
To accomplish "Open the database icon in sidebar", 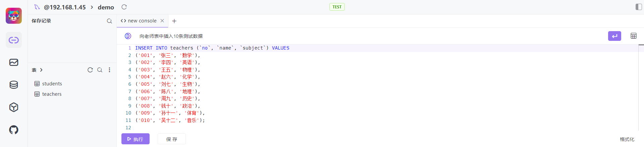I will tap(14, 85).
